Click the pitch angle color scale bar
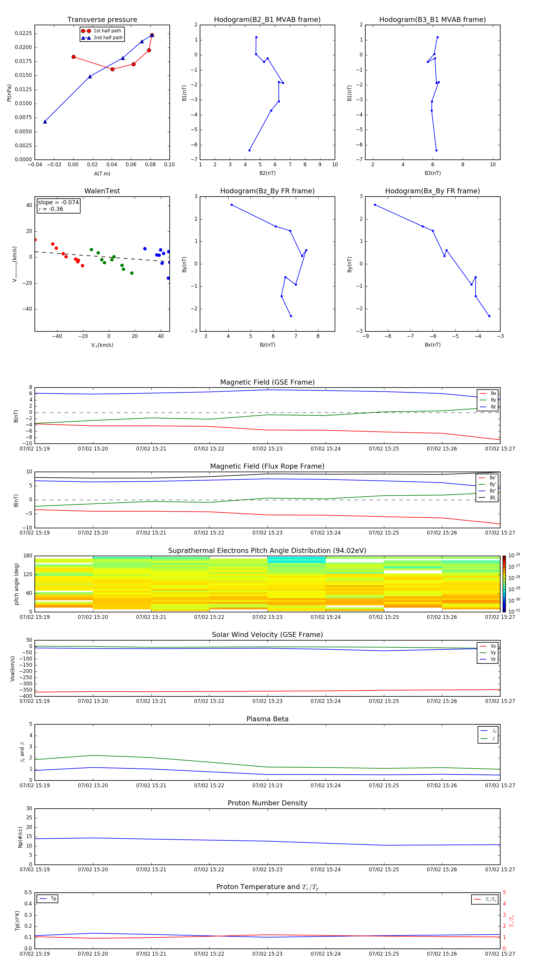 (x=504, y=584)
